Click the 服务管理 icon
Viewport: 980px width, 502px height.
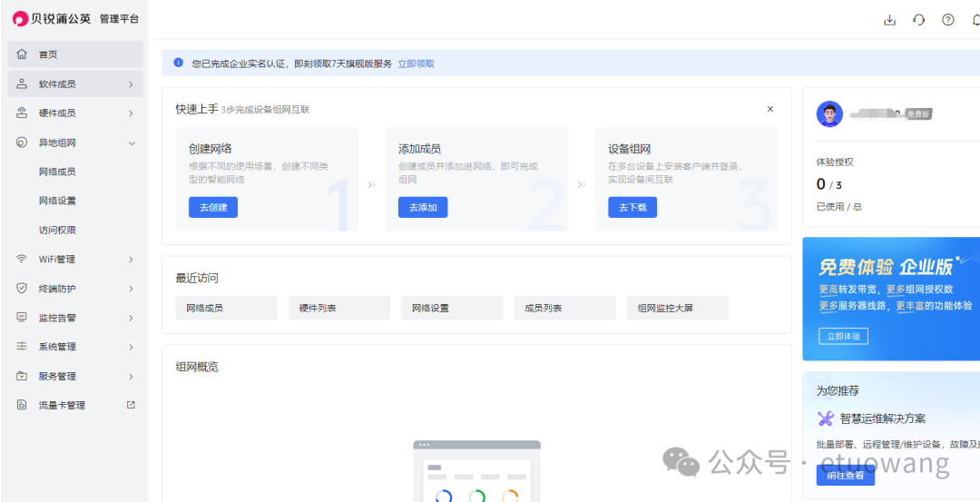pyautogui.click(x=22, y=376)
